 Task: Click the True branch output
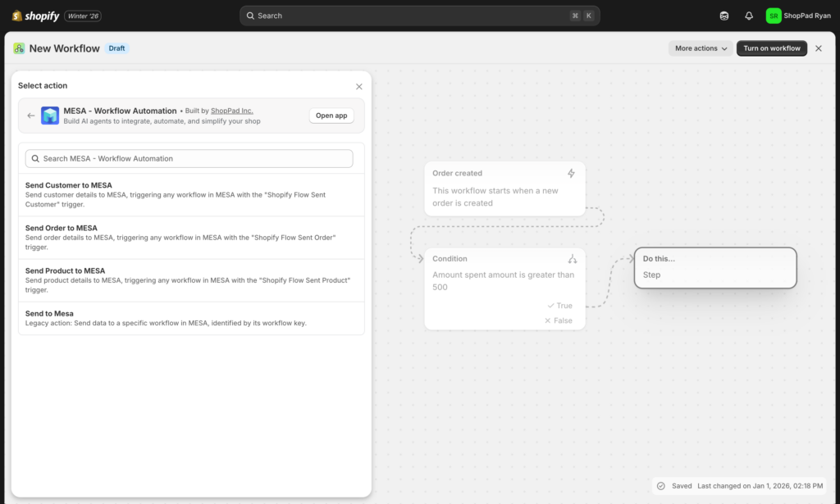559,306
